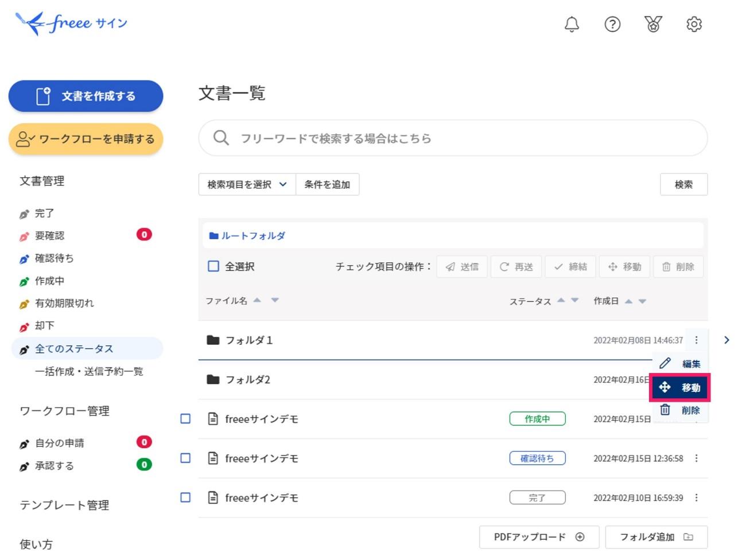Open 自分の申請 in workflow management

59,443
